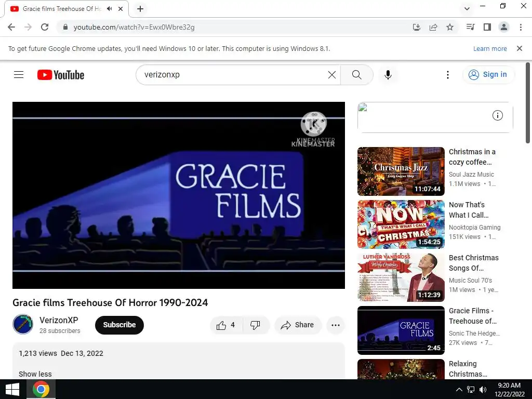The height and width of the screenshot is (399, 532).
Task: Open YouTube settings three-dot menu
Action: [448, 75]
